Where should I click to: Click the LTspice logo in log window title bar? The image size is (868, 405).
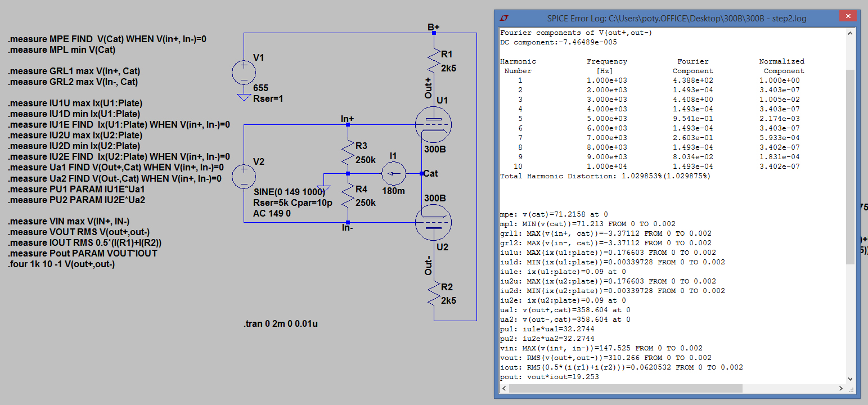click(504, 18)
